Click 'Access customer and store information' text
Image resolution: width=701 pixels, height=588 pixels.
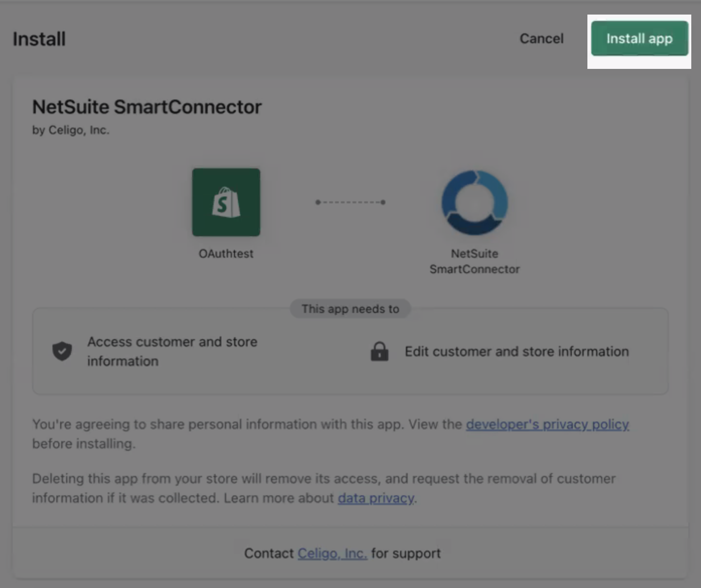pos(172,351)
